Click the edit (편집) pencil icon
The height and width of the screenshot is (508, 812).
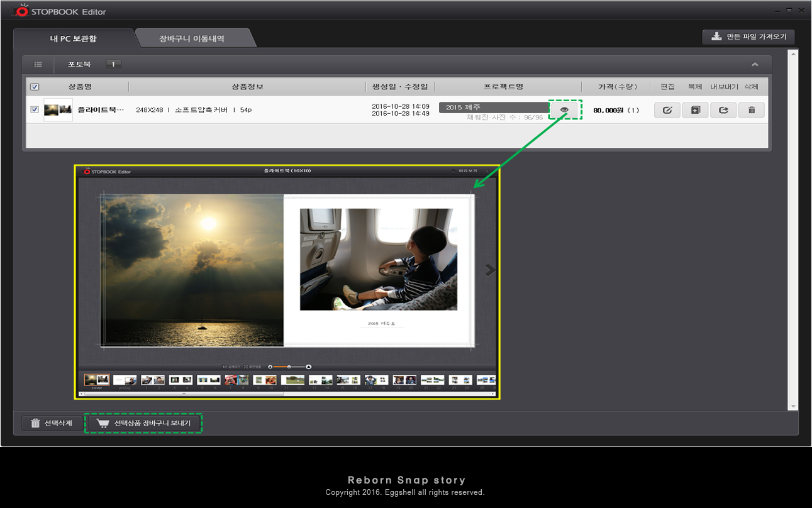(667, 110)
